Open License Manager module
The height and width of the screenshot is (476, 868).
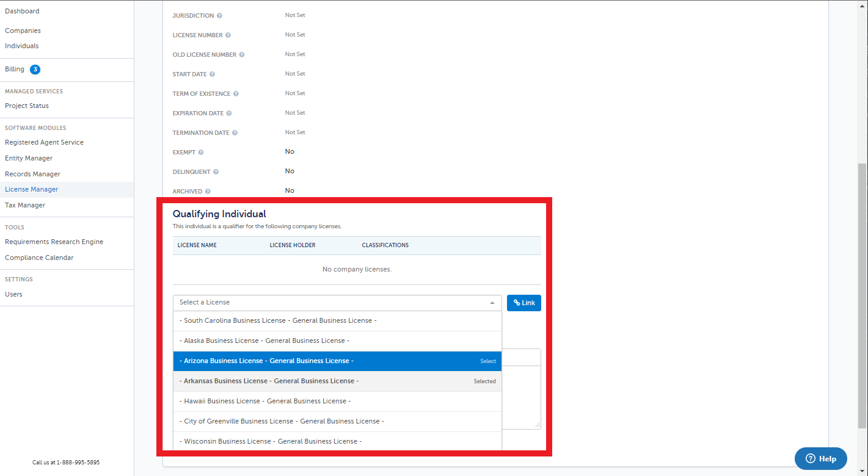coord(32,189)
